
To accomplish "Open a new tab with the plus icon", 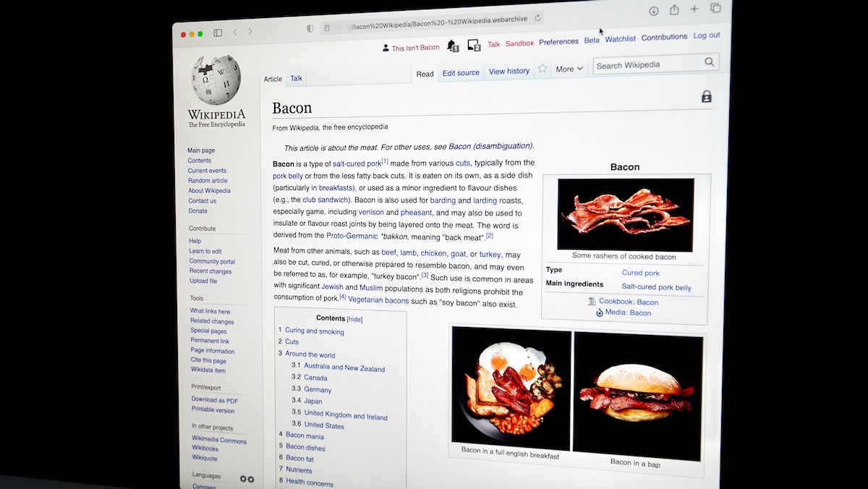I will click(x=694, y=9).
